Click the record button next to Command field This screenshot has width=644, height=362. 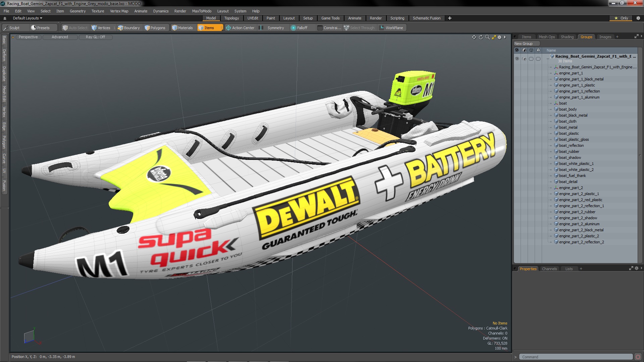tap(638, 357)
